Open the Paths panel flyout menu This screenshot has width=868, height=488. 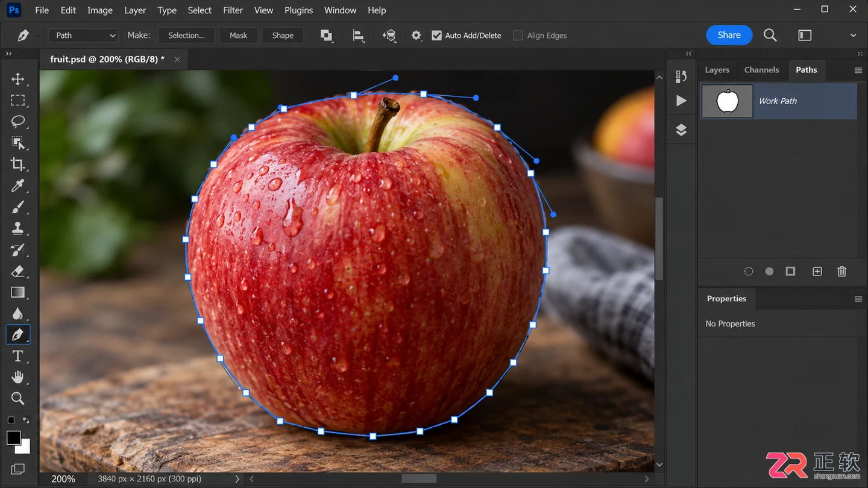click(x=858, y=70)
